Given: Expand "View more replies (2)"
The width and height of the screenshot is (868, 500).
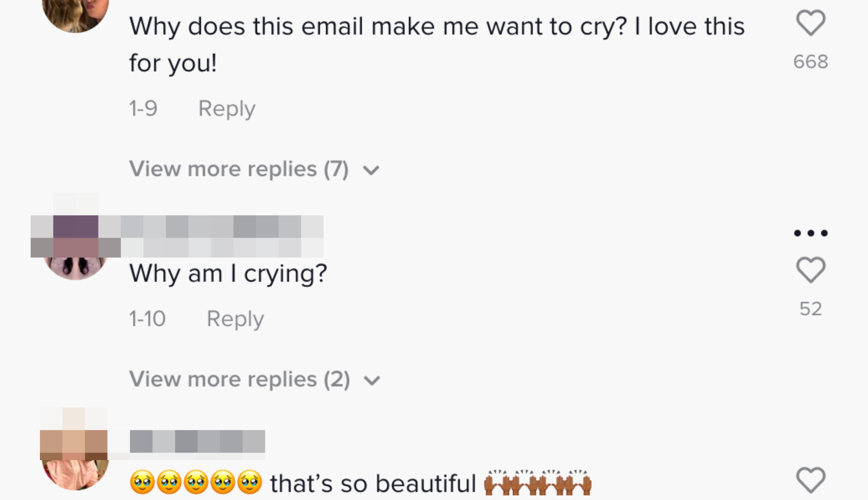Looking at the screenshot, I should pyautogui.click(x=240, y=379).
